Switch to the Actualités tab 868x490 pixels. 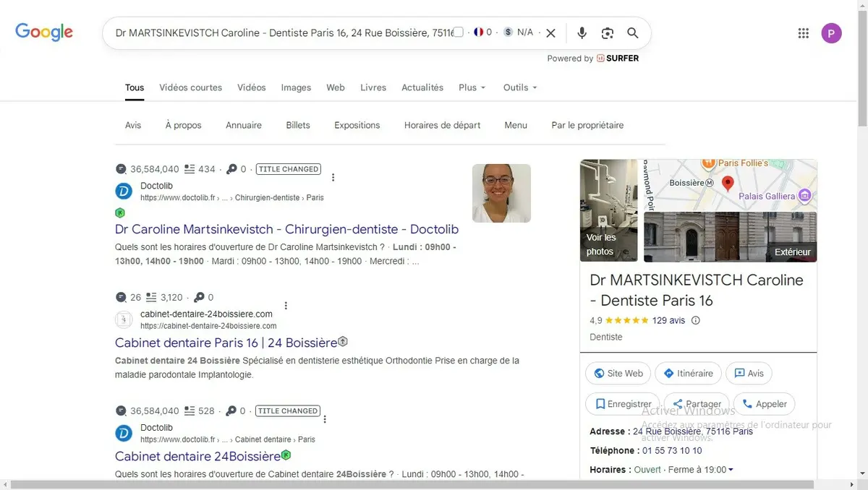pos(422,87)
